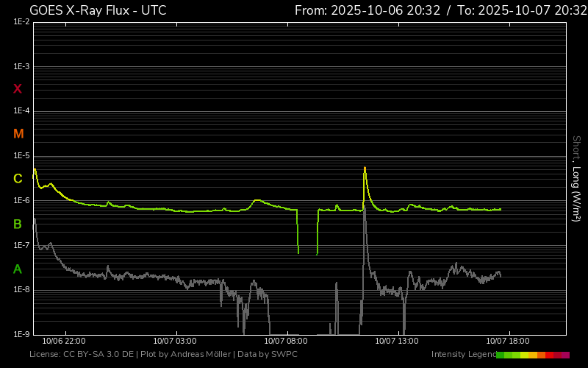Click the '10/07 18:00' time axis label
The height and width of the screenshot is (368, 588).
pos(508,341)
